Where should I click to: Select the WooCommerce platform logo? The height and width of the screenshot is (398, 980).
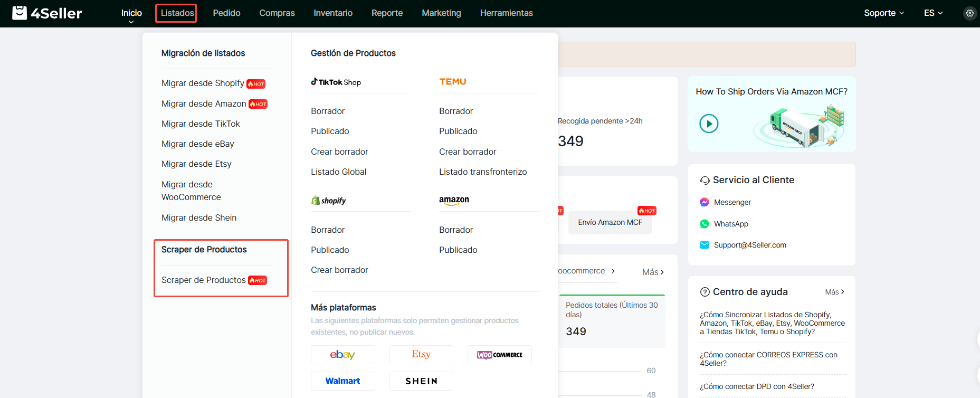[499, 355]
